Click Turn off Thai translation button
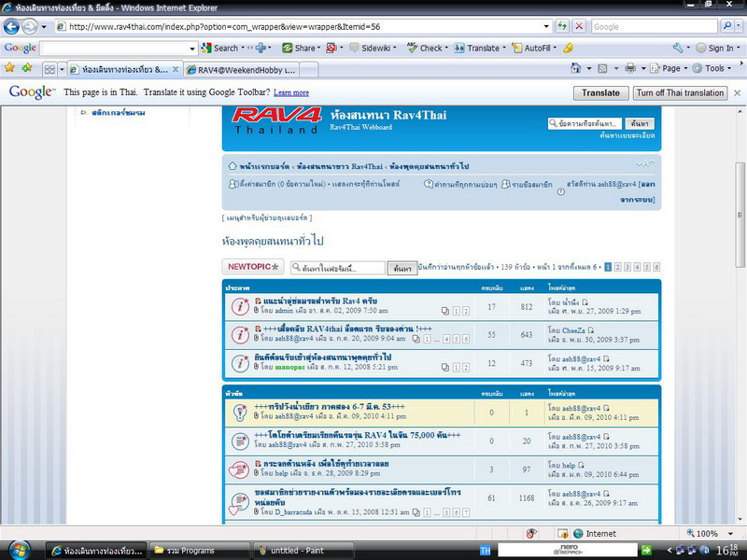Image resolution: width=747 pixels, height=560 pixels. [x=680, y=92]
